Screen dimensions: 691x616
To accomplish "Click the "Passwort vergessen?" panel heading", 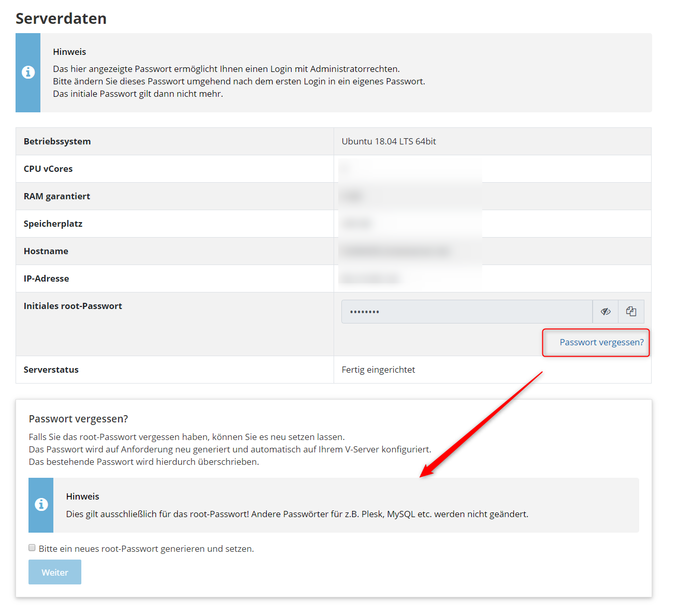I will pyautogui.click(x=78, y=419).
